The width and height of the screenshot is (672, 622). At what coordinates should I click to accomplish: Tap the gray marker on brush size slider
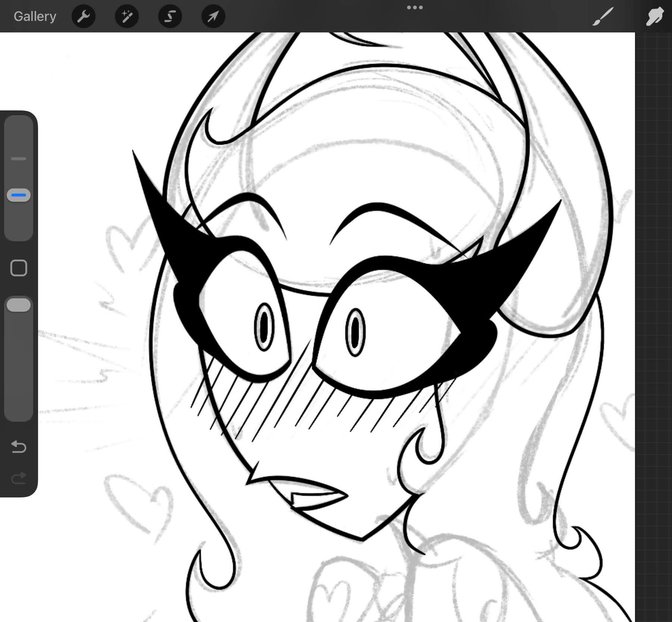click(x=19, y=159)
